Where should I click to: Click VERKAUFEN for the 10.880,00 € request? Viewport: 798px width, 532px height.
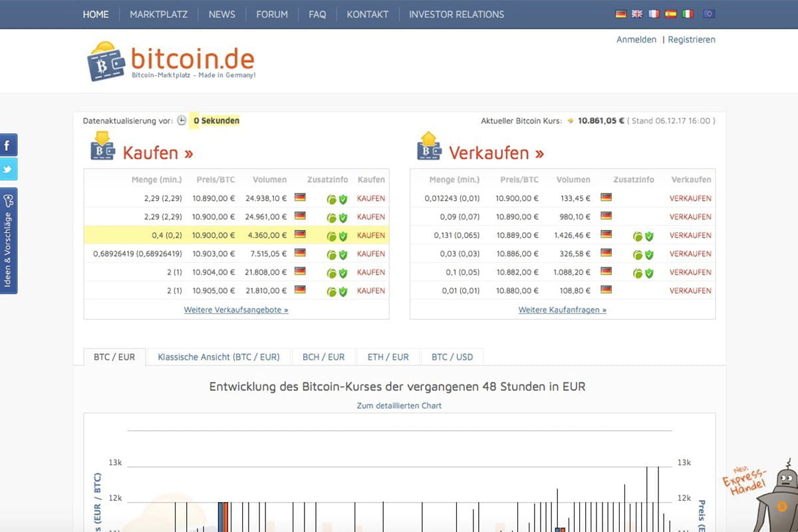click(x=690, y=291)
